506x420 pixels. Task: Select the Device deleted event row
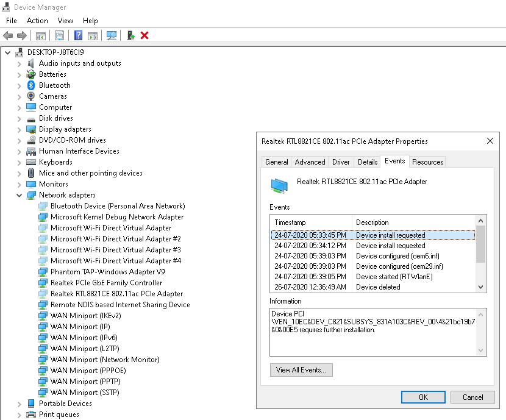coord(372,287)
